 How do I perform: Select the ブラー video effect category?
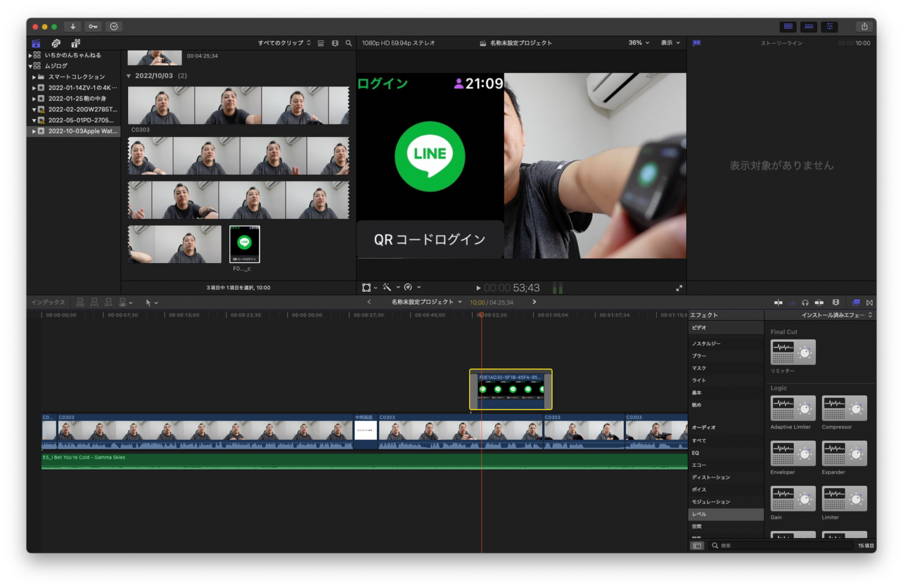[699, 356]
